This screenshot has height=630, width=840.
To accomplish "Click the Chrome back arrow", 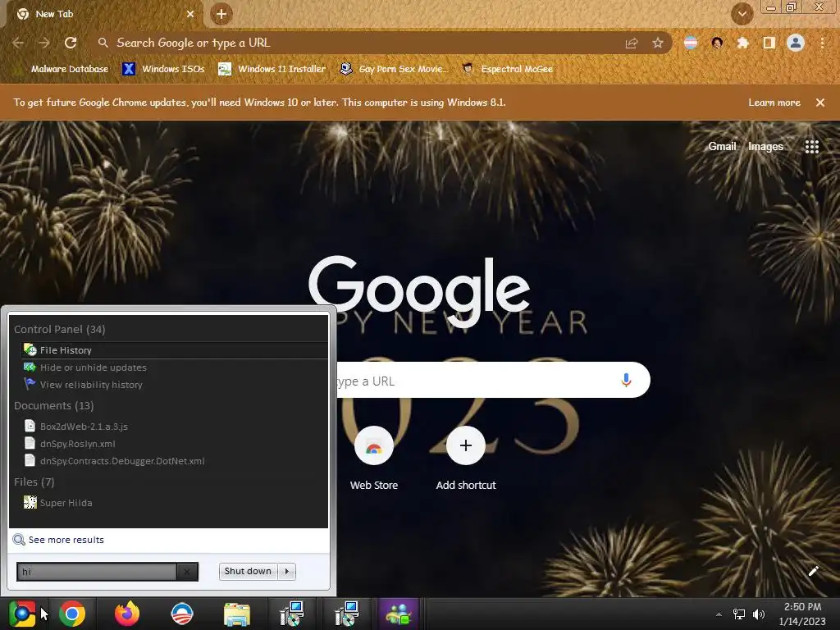I will coord(18,43).
